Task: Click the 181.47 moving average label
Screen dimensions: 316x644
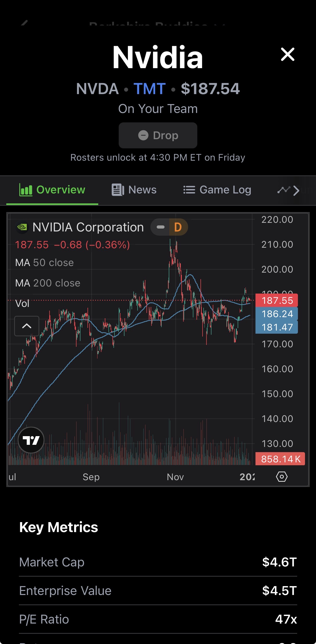Action: pyautogui.click(x=277, y=327)
